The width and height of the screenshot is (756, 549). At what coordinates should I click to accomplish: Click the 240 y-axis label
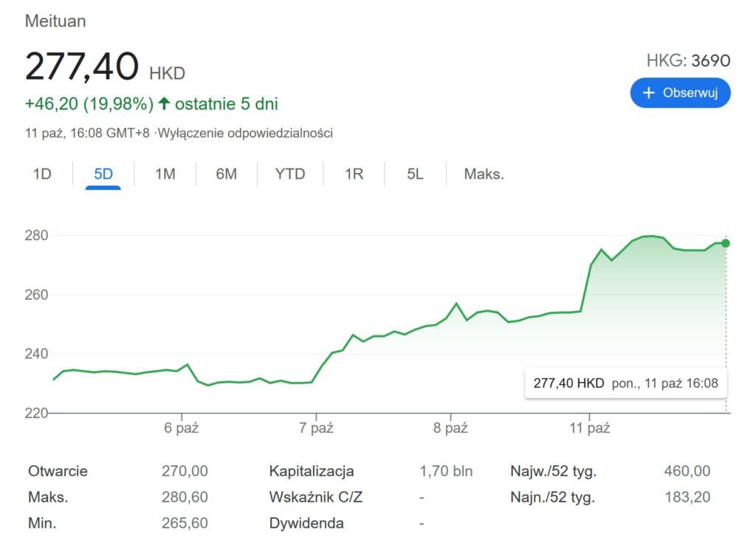click(x=37, y=354)
